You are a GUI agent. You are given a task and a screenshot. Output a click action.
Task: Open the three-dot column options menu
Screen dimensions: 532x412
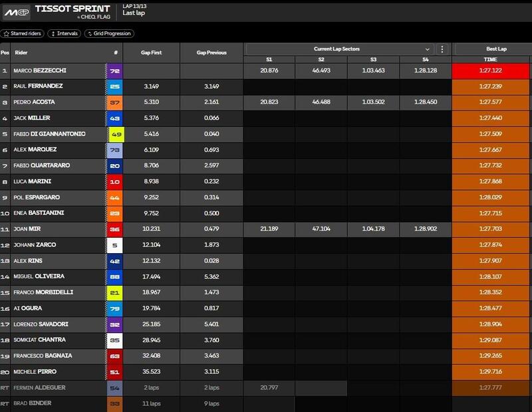coord(443,49)
